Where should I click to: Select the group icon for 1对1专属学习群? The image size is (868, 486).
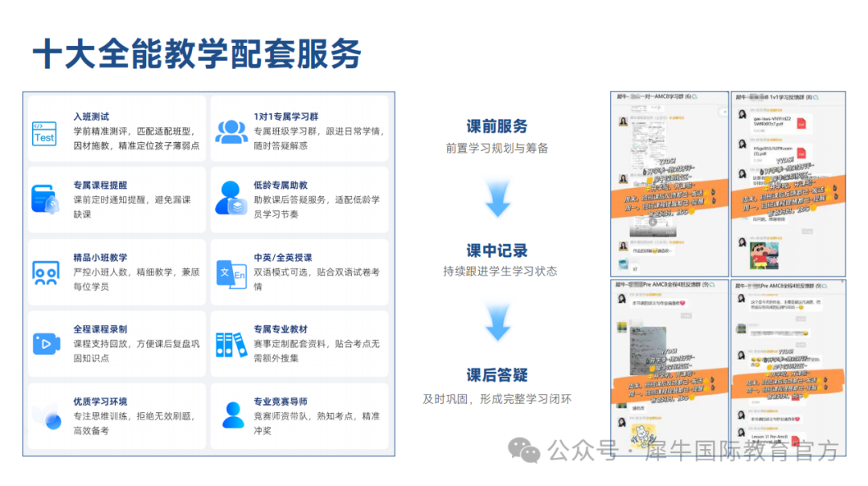click(231, 133)
